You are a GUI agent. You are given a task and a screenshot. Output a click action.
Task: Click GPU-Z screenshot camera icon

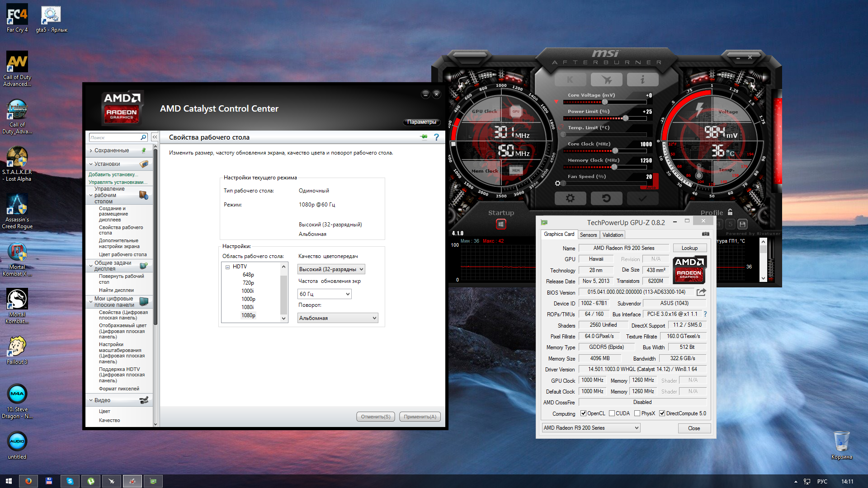[705, 234]
